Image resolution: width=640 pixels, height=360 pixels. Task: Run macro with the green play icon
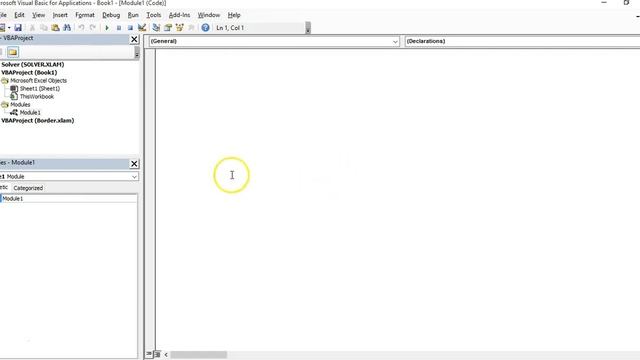pos(107,28)
